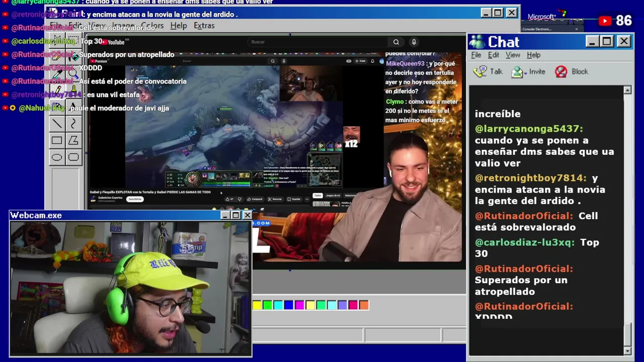Click the Block button in Chat
This screenshot has height=362, width=644.
[572, 71]
